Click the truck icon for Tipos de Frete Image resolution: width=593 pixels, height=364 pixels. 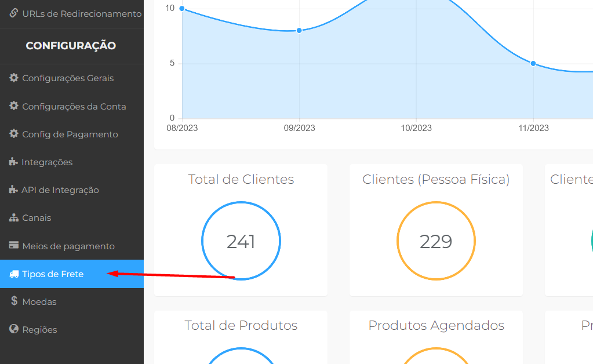[x=14, y=274]
